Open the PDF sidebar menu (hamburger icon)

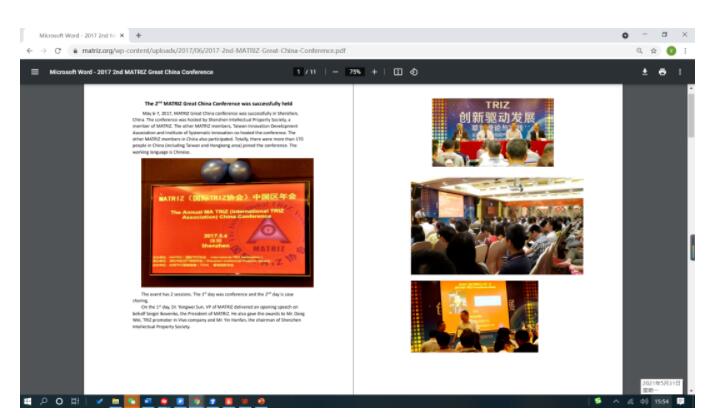click(x=35, y=72)
